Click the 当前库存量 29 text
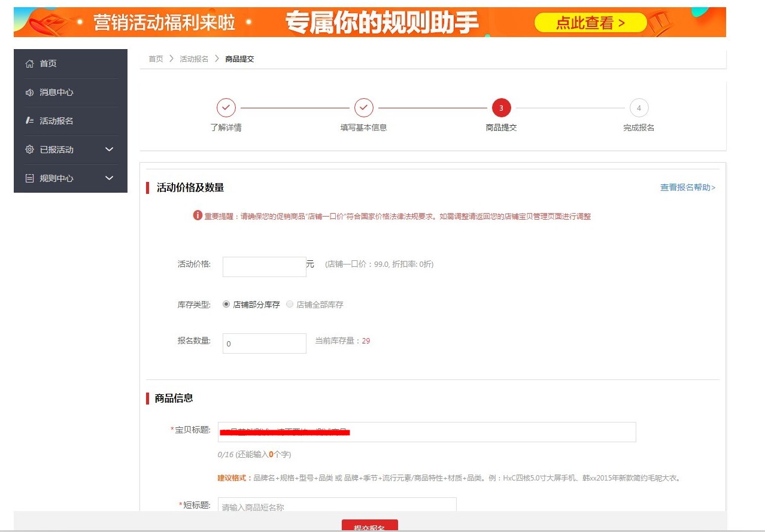This screenshot has width=765, height=532. 342,341
